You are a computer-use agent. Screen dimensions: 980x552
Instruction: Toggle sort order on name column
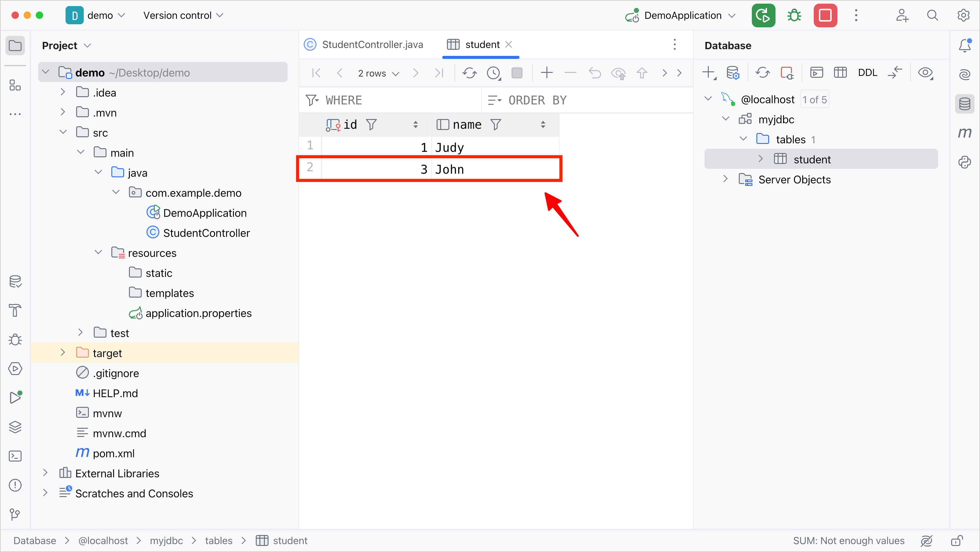(543, 124)
